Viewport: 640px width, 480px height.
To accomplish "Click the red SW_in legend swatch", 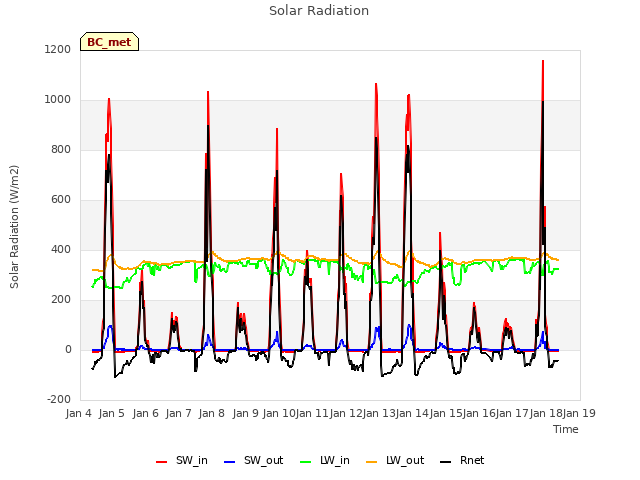I will point(162,462).
